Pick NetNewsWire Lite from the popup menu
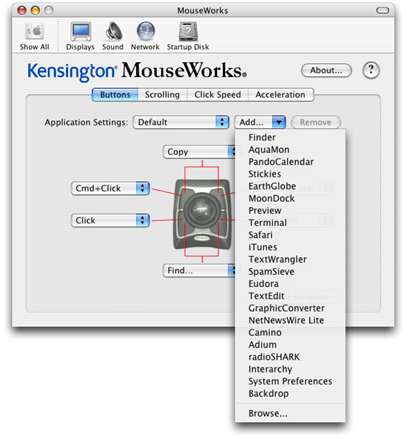420x439 pixels. pos(290,320)
